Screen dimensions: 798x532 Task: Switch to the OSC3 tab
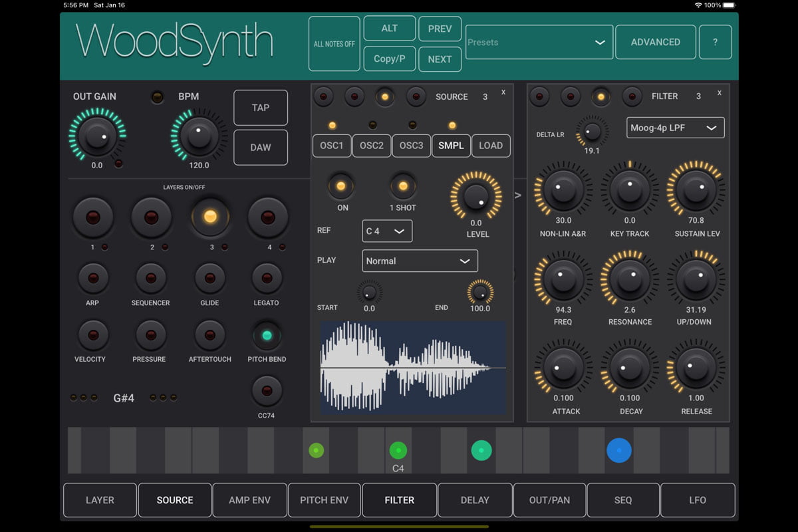coord(412,146)
